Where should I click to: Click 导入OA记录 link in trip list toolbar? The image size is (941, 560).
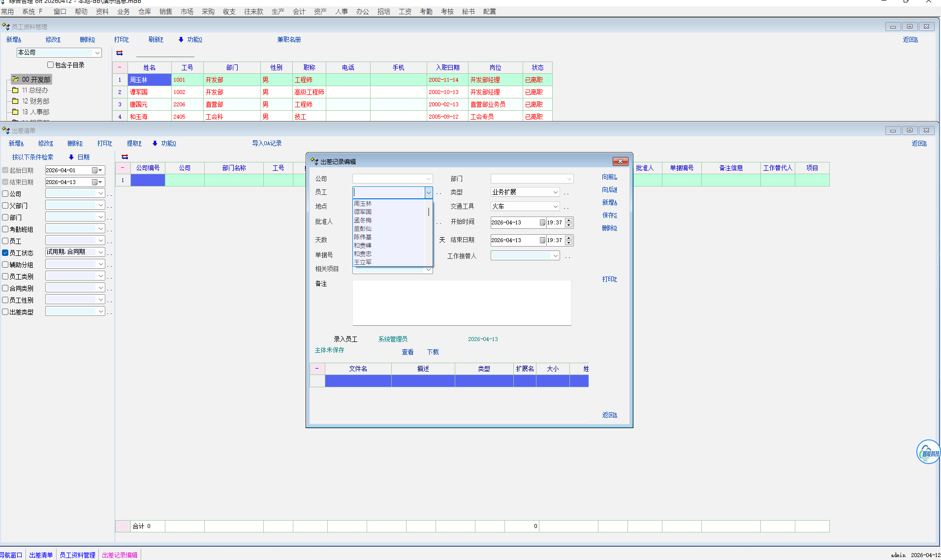click(267, 144)
